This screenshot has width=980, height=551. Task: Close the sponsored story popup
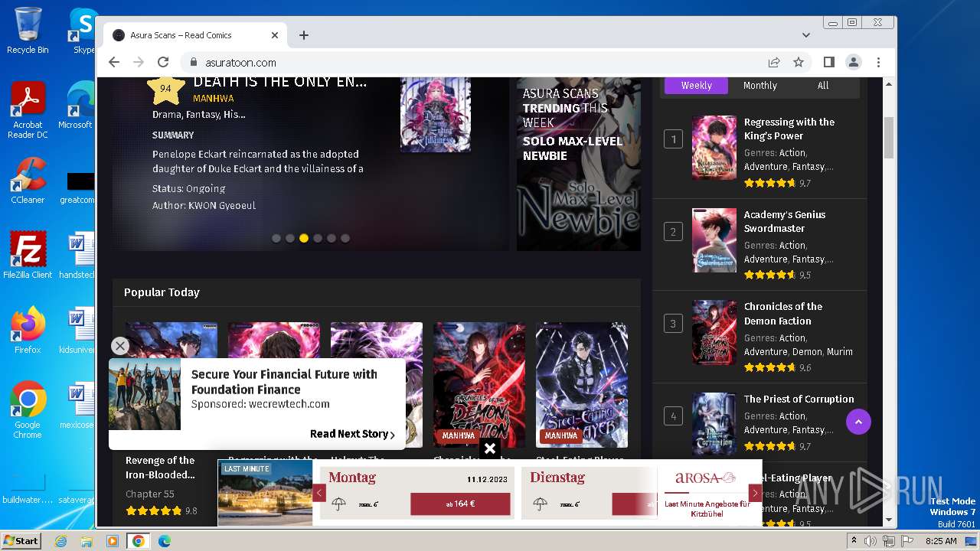point(120,346)
